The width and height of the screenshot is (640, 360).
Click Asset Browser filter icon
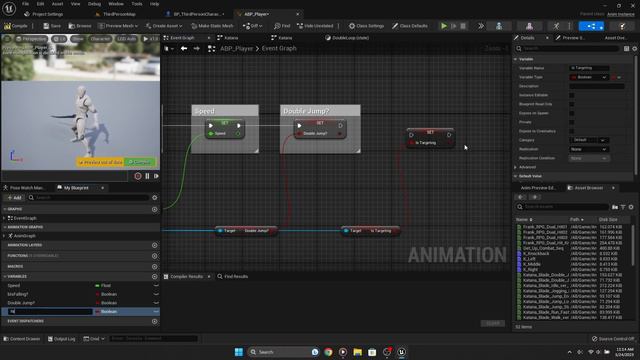click(x=623, y=207)
